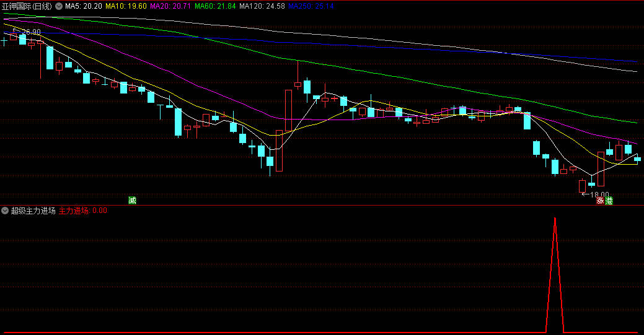Click the green 减 marker icon
Image resolution: width=644 pixels, height=335 pixels.
(x=132, y=201)
